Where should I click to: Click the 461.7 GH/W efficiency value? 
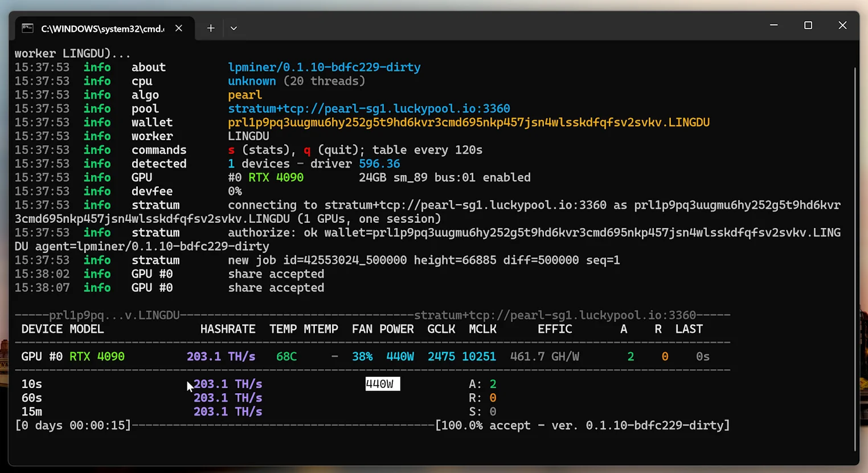544,357
